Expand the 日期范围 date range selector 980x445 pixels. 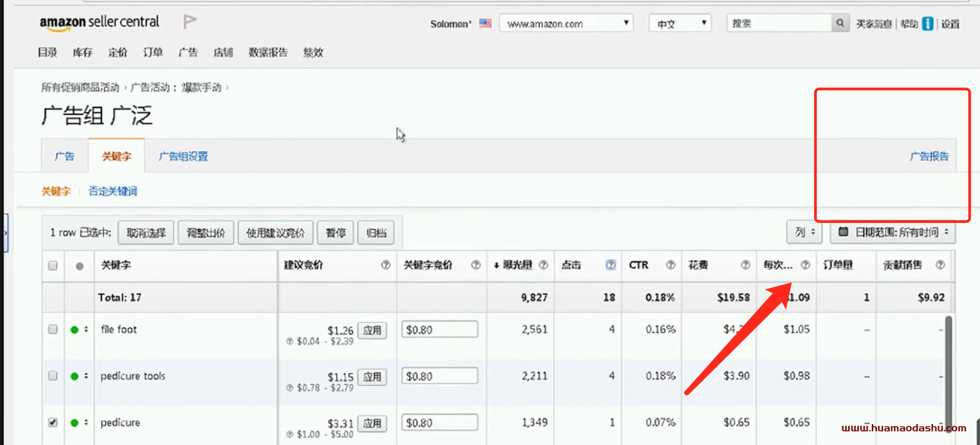coord(892,233)
